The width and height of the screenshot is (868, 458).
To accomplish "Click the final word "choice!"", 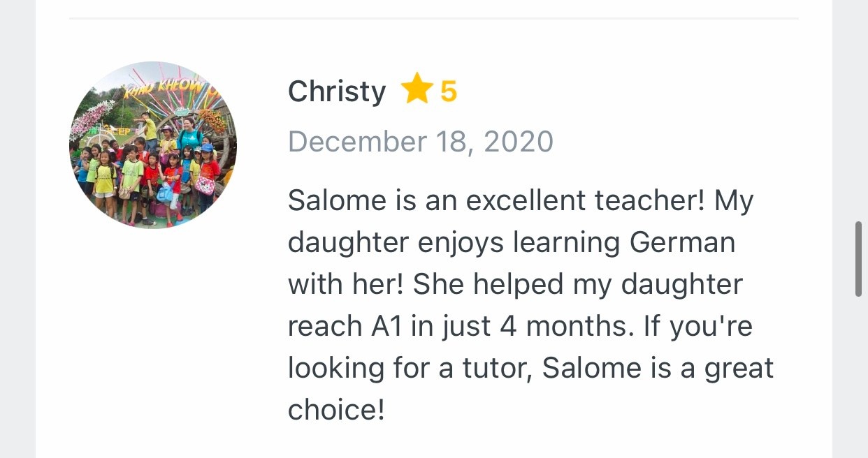I will pos(336,410).
